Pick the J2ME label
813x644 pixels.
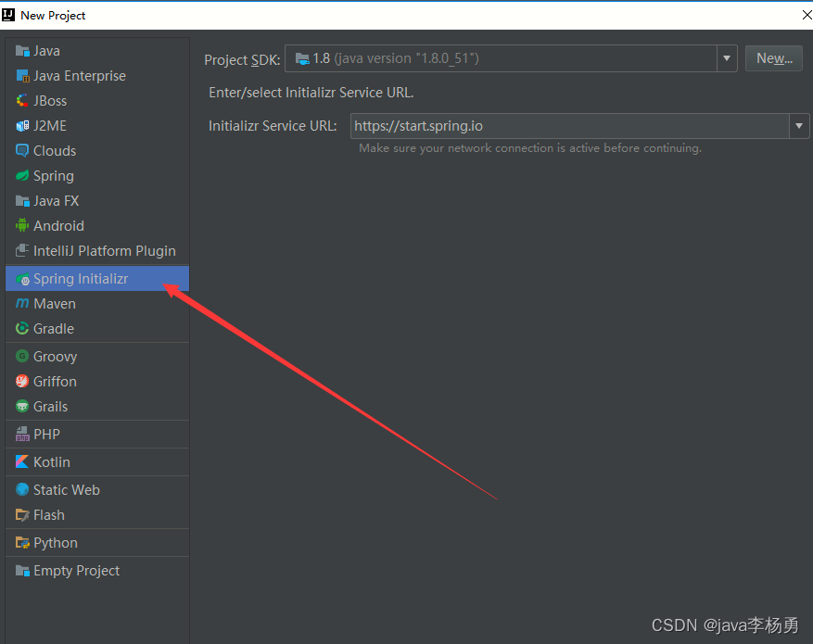point(50,126)
